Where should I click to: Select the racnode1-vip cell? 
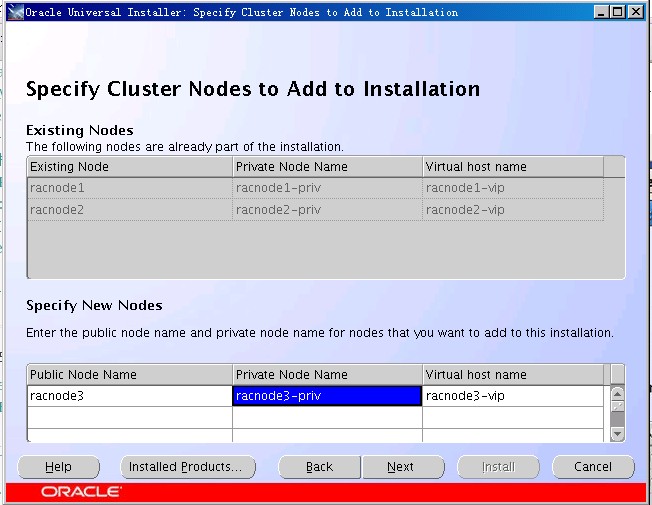[x=513, y=188]
